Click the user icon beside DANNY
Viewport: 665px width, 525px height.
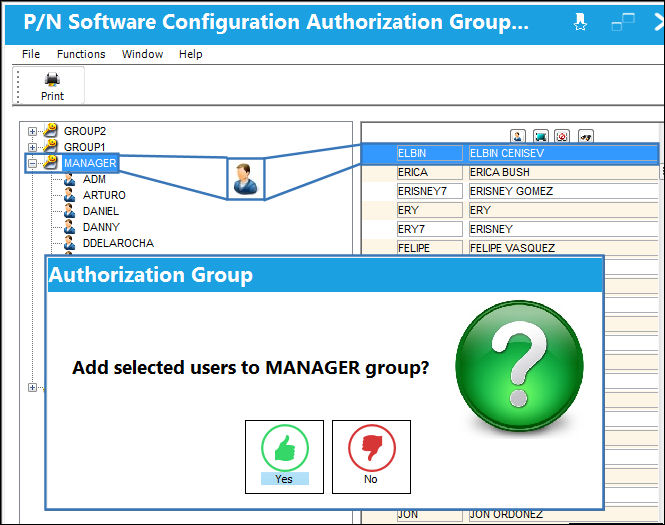point(70,227)
